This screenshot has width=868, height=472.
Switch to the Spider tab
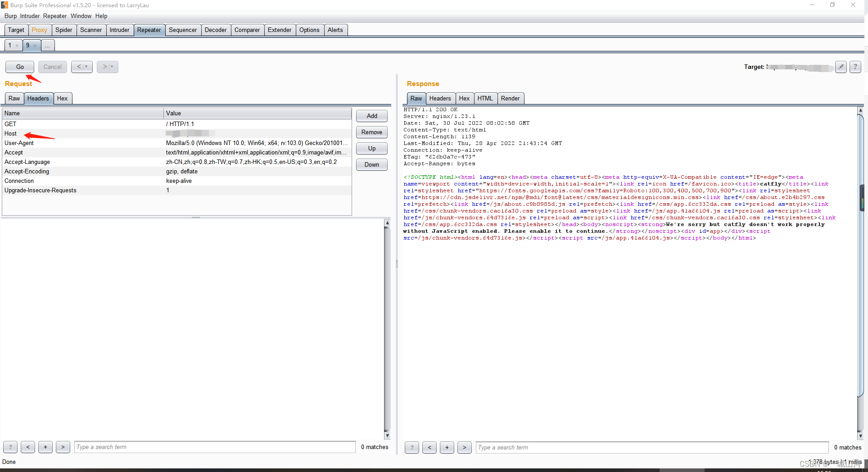tap(64, 30)
